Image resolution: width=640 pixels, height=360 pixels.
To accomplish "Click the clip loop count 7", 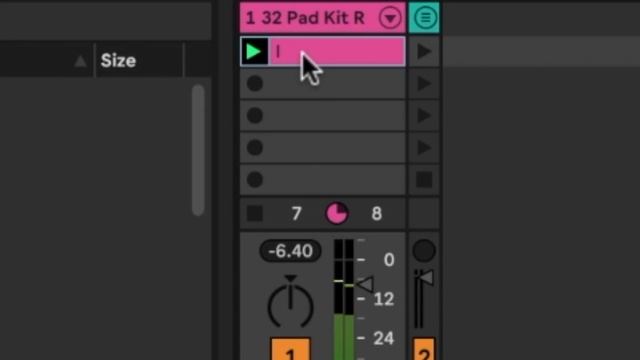I will (x=297, y=213).
